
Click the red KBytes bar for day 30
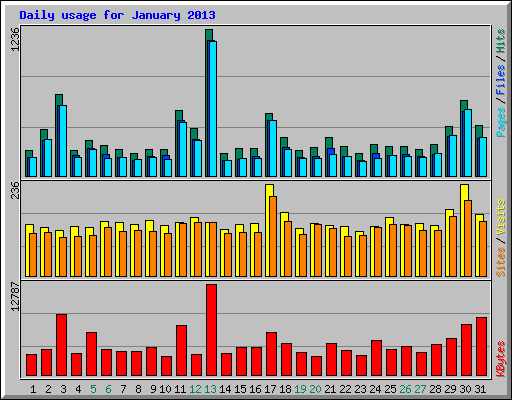point(466,350)
